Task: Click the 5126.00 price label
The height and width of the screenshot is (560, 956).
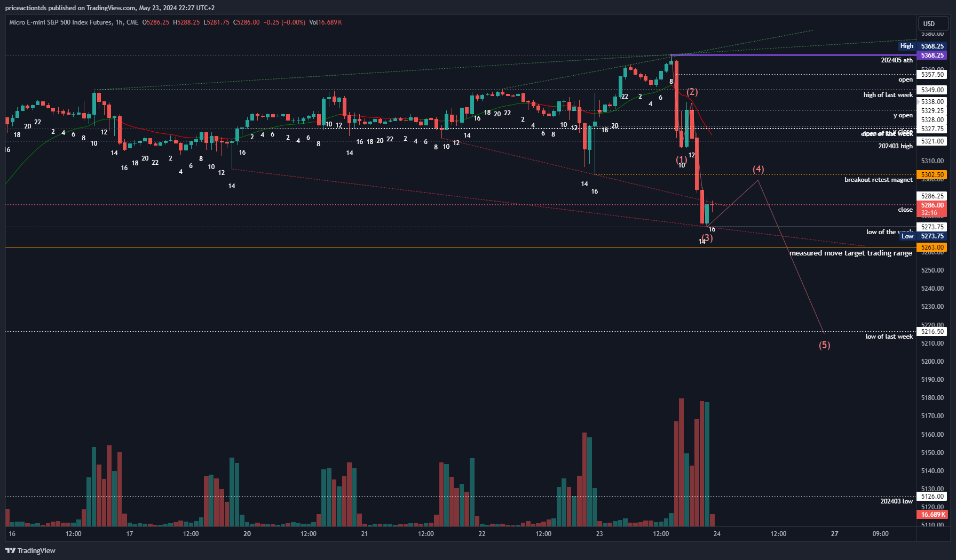Action: pyautogui.click(x=932, y=497)
